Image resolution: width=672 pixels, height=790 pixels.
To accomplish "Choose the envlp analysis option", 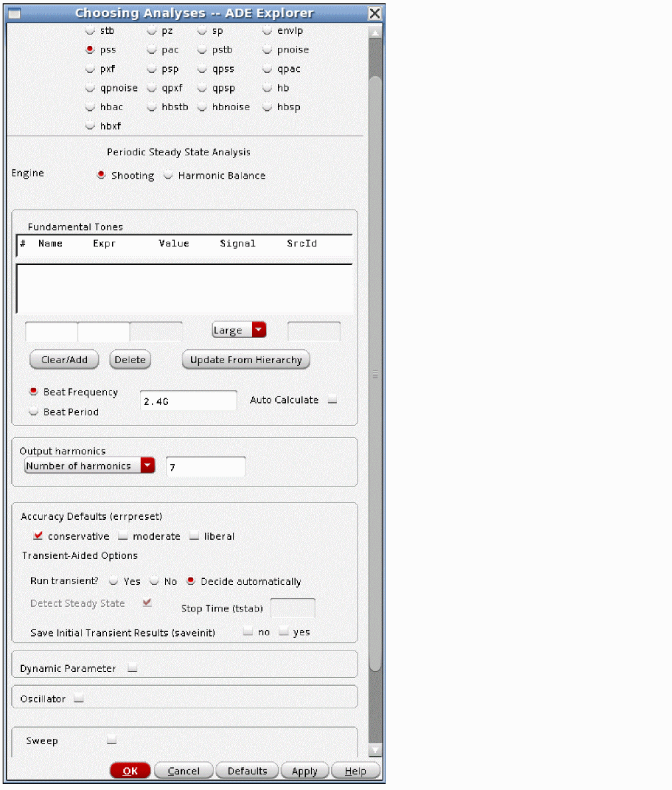I will (x=267, y=31).
